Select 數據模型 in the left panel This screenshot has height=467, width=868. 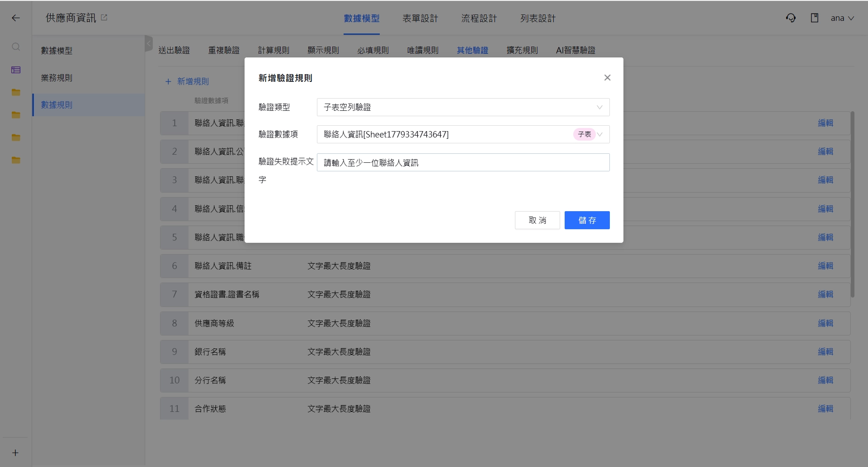(89, 51)
